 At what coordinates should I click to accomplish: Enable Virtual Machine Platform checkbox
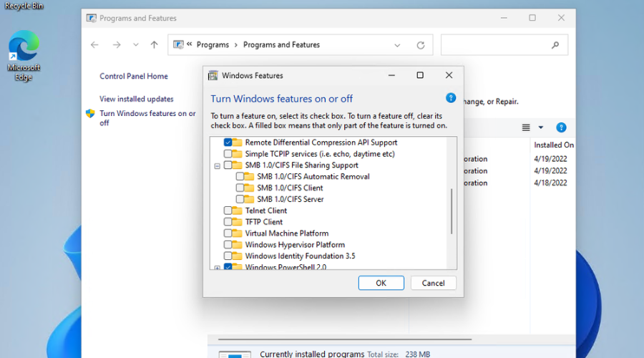click(x=228, y=233)
